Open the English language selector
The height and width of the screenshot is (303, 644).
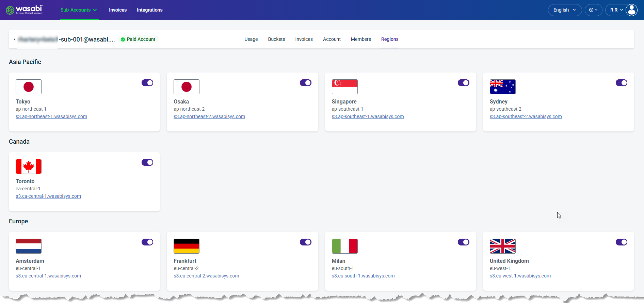coord(565,10)
